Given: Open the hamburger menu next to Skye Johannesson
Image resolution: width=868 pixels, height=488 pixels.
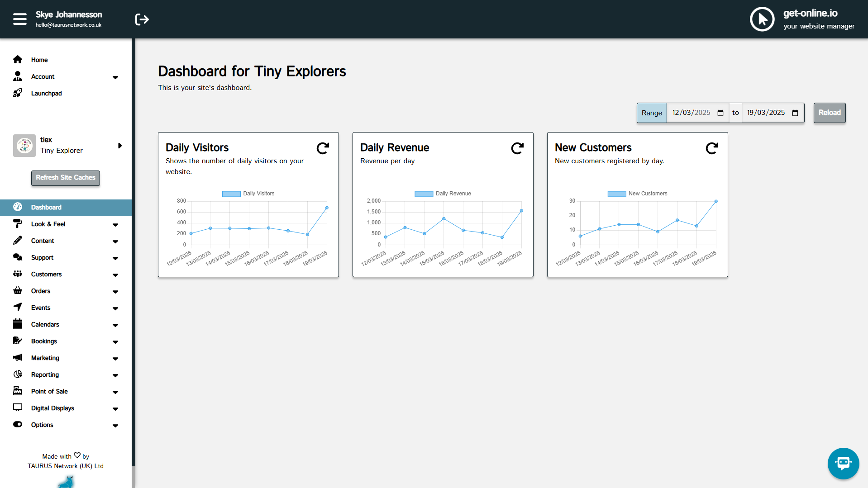Looking at the screenshot, I should coord(19,19).
